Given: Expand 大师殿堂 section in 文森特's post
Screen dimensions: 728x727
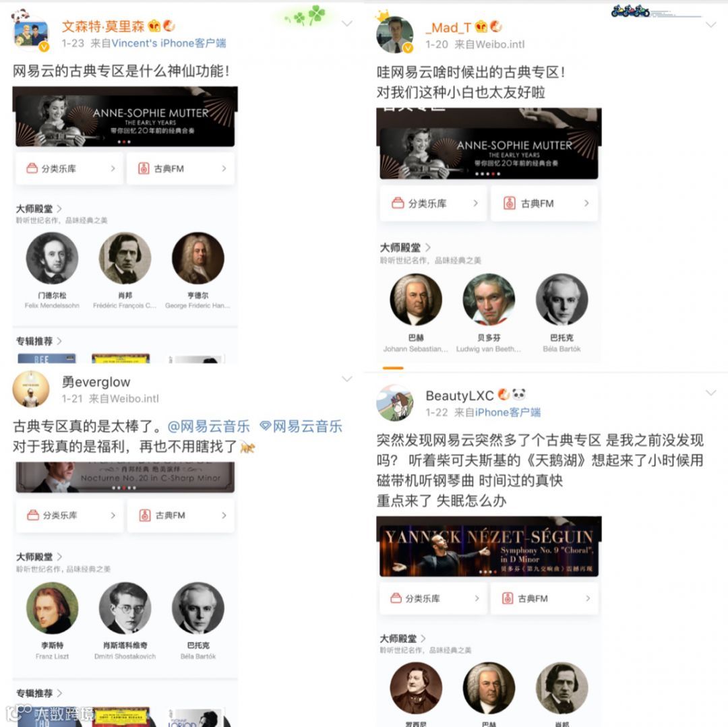Looking at the screenshot, I should (39, 208).
